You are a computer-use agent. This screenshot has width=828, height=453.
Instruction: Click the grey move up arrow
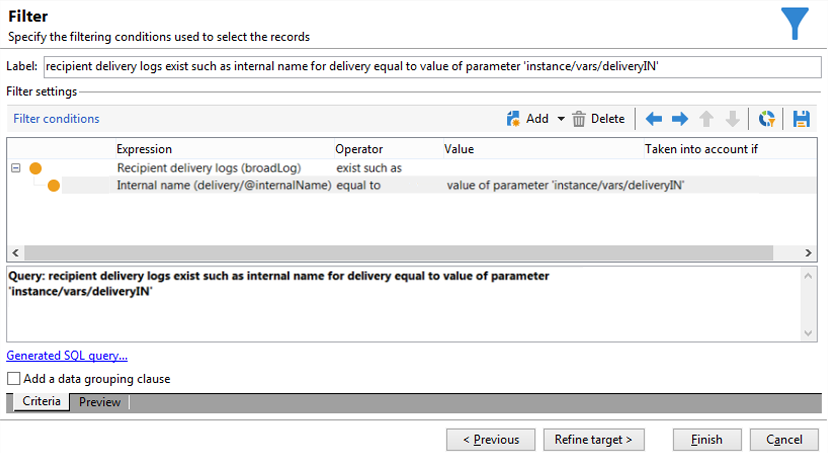(707, 119)
